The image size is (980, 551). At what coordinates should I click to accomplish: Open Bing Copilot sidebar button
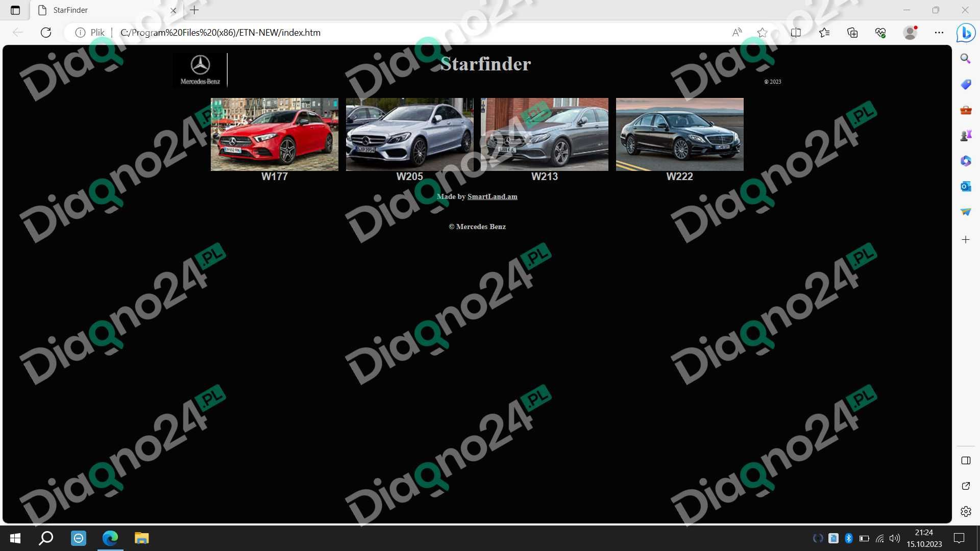point(966,33)
